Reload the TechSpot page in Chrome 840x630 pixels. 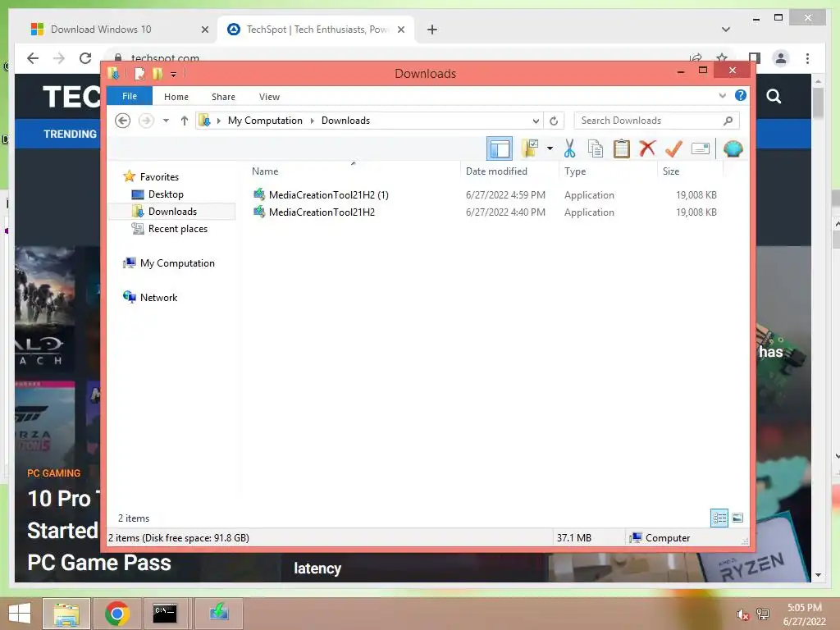click(85, 58)
